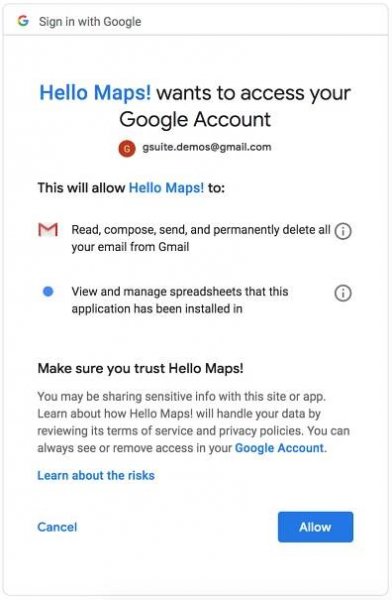Open info icon for Gmail permission

343,231
